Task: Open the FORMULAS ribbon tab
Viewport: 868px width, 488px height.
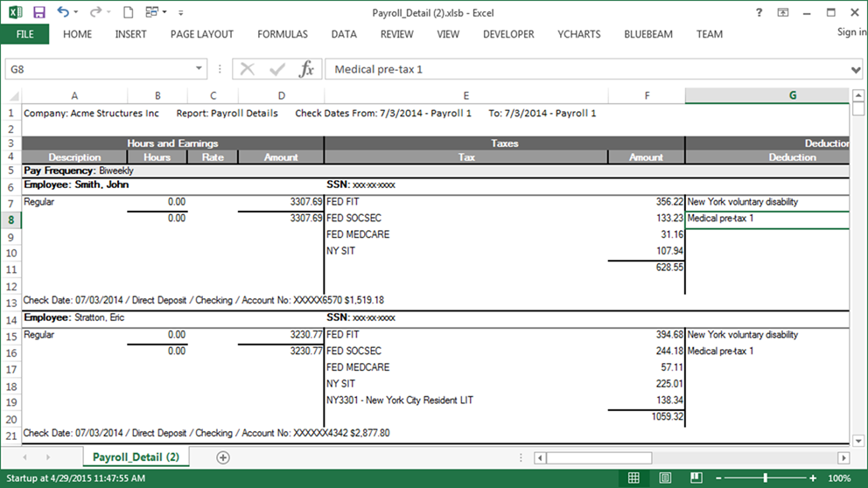Action: pos(283,34)
